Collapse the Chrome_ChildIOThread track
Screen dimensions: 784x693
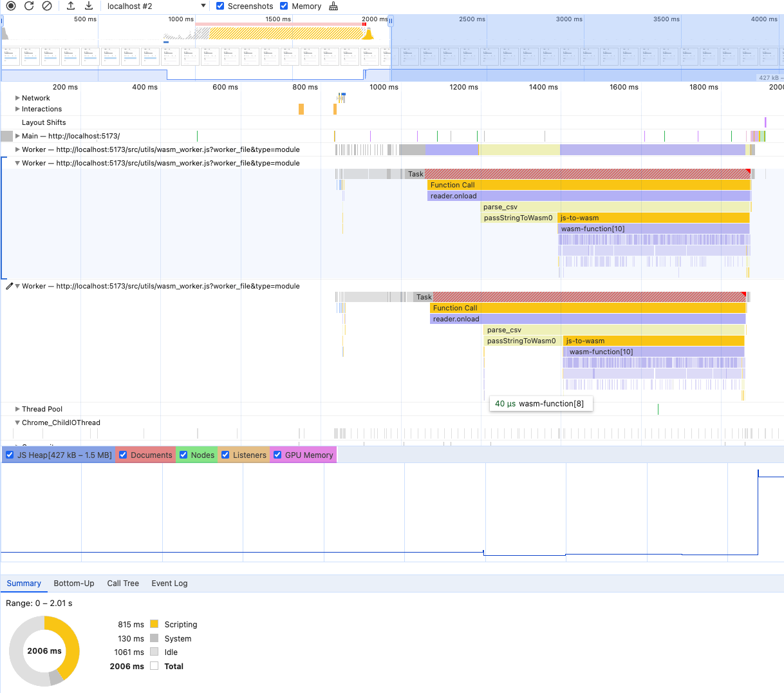17,422
